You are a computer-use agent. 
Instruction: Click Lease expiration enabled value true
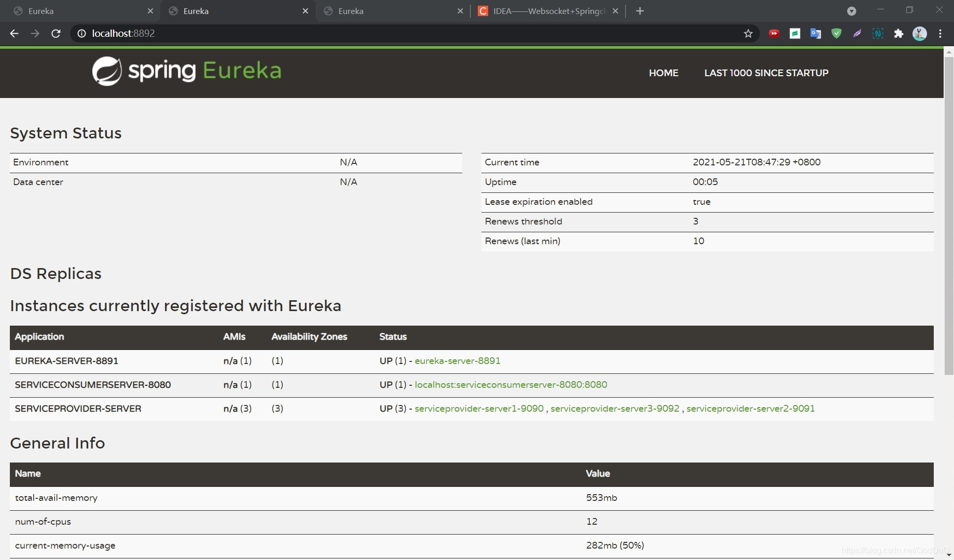point(701,202)
